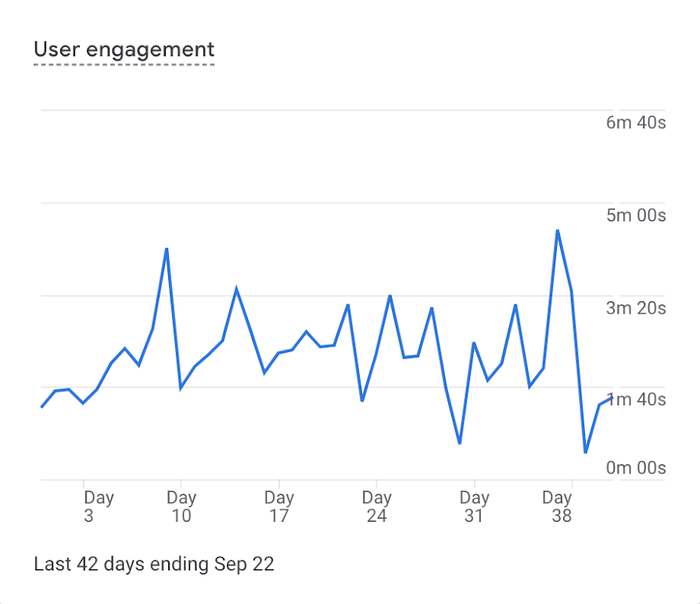This screenshot has height=604, width=700.
Task: Select the Day 10 axis label
Action: coord(181,506)
